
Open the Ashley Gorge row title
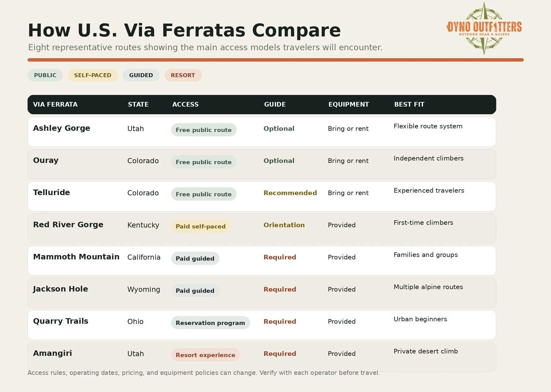point(62,128)
